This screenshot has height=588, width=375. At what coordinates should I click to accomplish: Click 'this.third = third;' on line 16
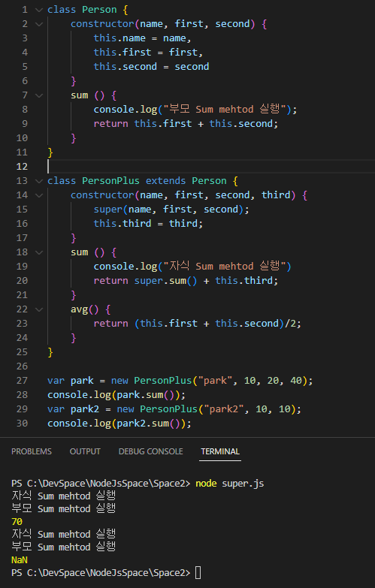click(148, 224)
